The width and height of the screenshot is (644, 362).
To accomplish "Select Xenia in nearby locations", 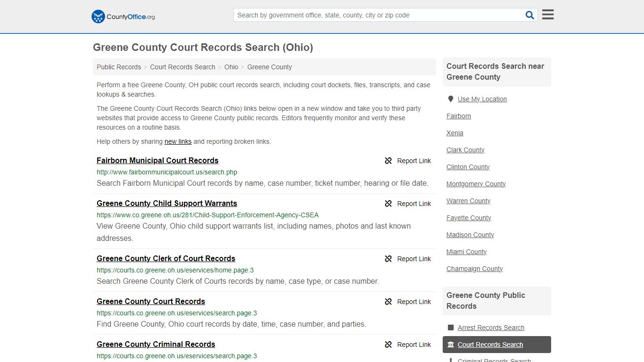I will [x=455, y=133].
